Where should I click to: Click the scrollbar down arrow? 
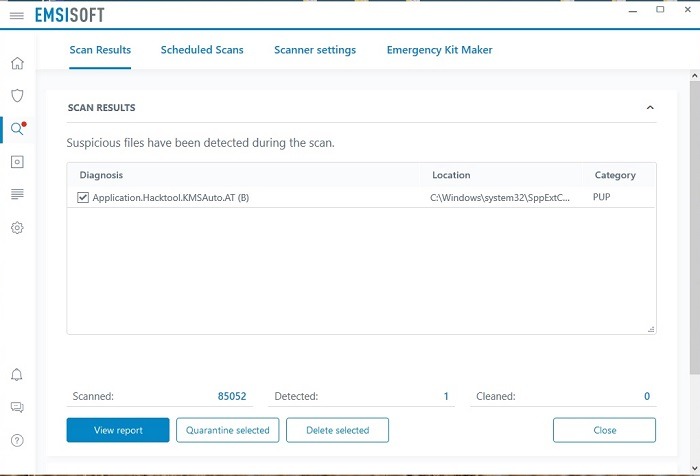[x=695, y=468]
